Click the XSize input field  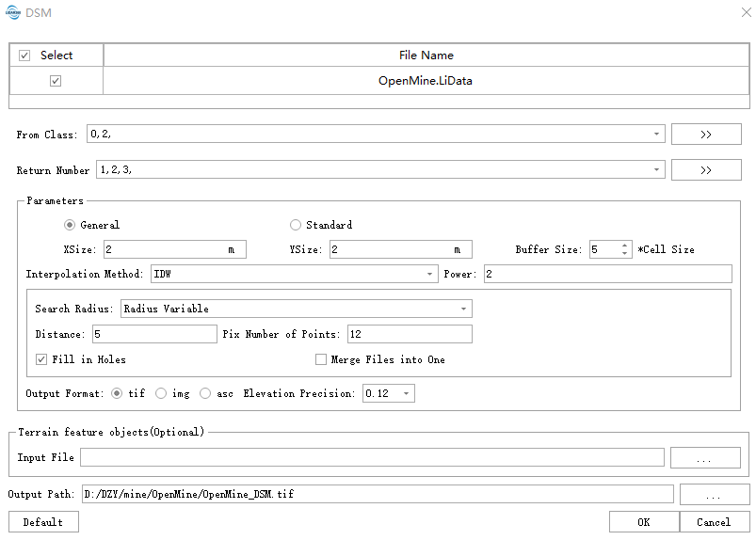click(x=165, y=249)
